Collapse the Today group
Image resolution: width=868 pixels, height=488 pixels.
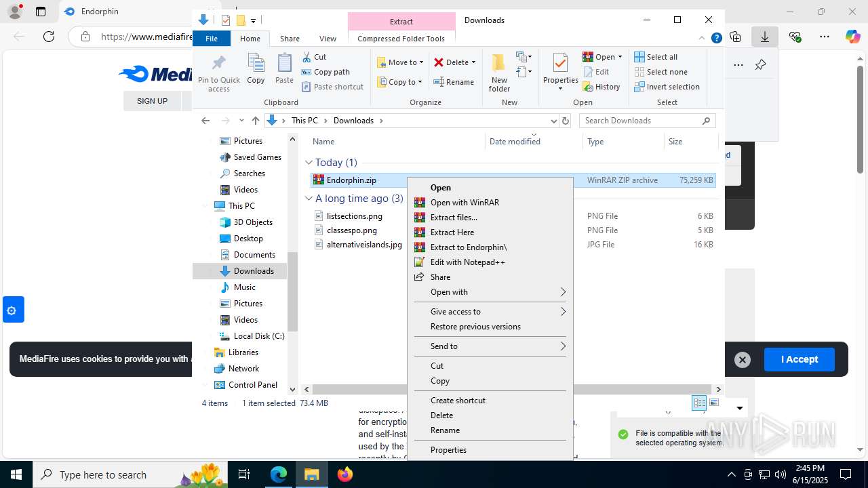(x=309, y=163)
